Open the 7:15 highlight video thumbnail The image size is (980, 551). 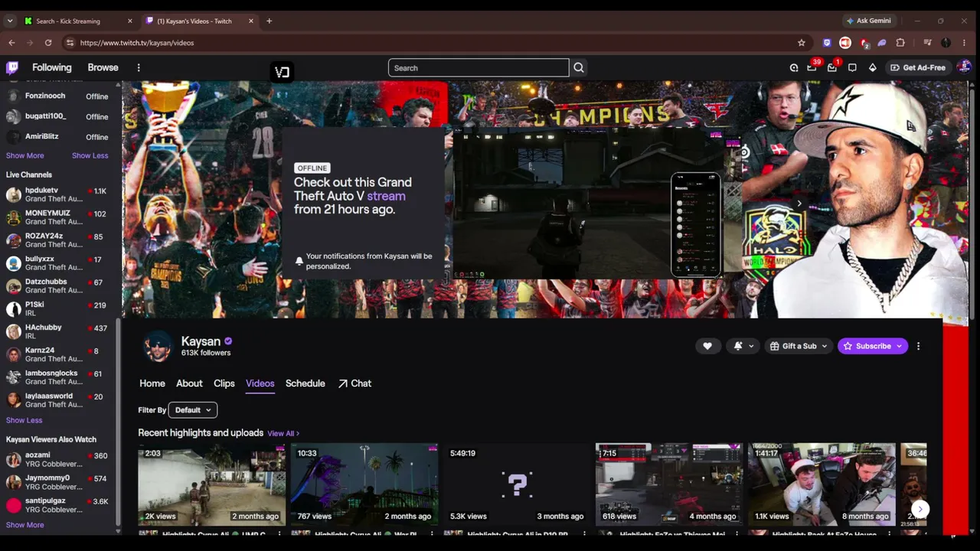coord(669,484)
